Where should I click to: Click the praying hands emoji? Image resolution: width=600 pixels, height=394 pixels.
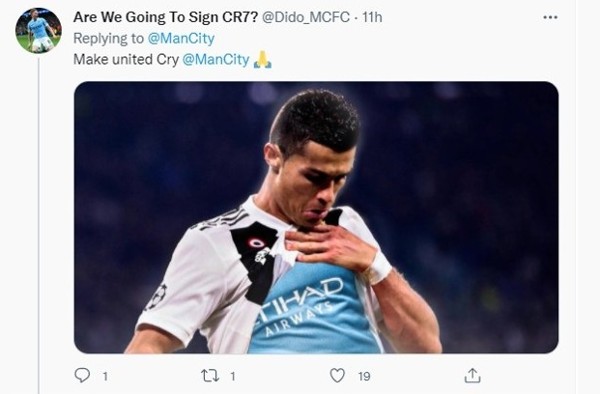pos(262,60)
